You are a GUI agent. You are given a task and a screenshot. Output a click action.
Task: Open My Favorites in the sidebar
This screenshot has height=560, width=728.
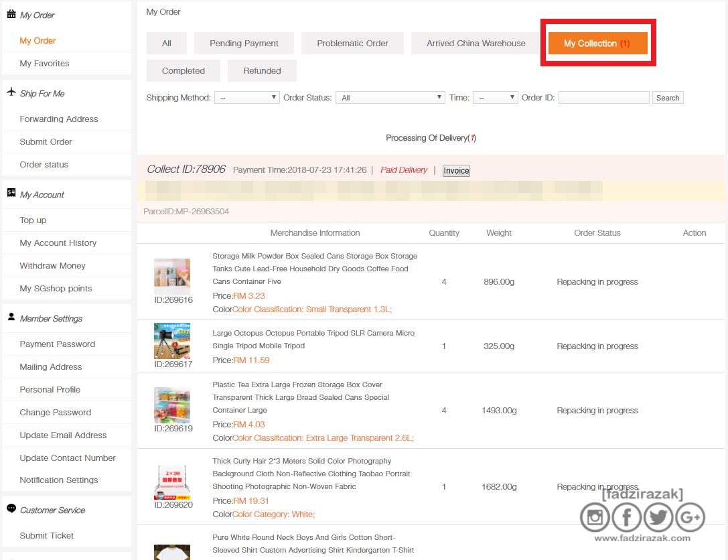(x=45, y=64)
